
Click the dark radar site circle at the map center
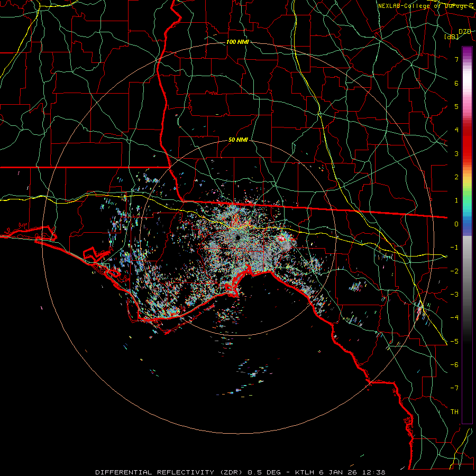click(238, 237)
